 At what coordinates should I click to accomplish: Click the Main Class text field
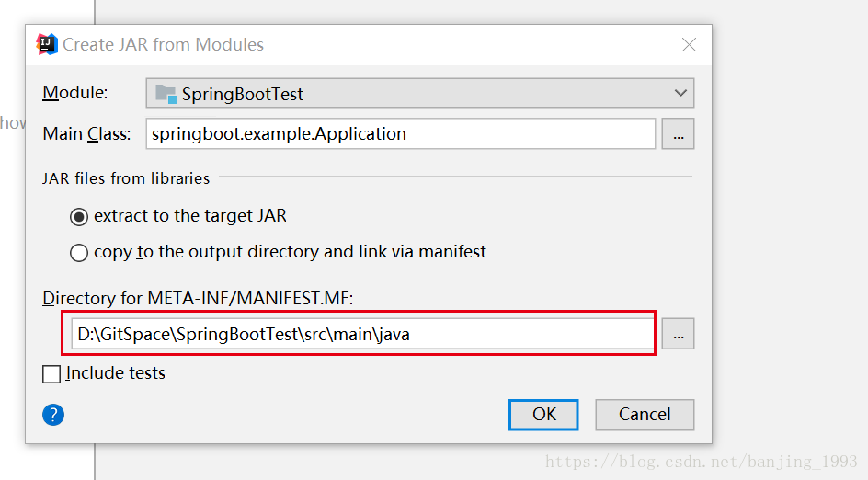point(400,134)
